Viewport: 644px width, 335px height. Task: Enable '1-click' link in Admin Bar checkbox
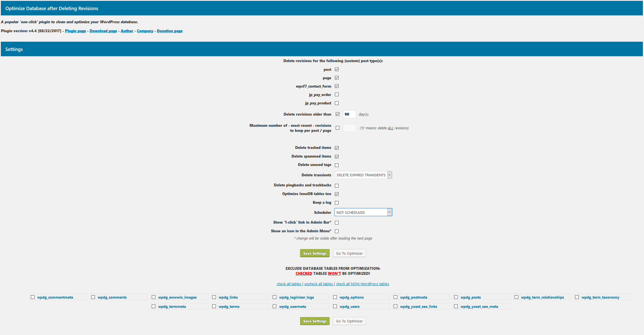point(337,222)
